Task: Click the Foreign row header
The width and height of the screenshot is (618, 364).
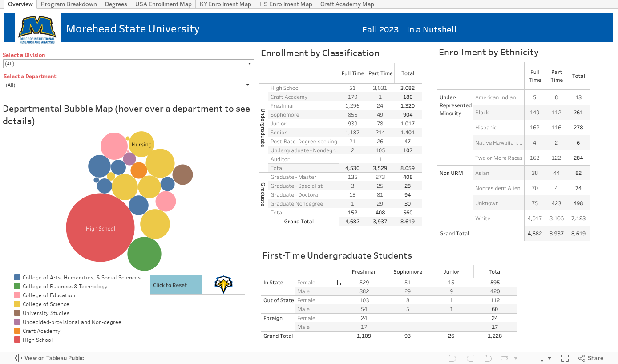Action: (273, 318)
